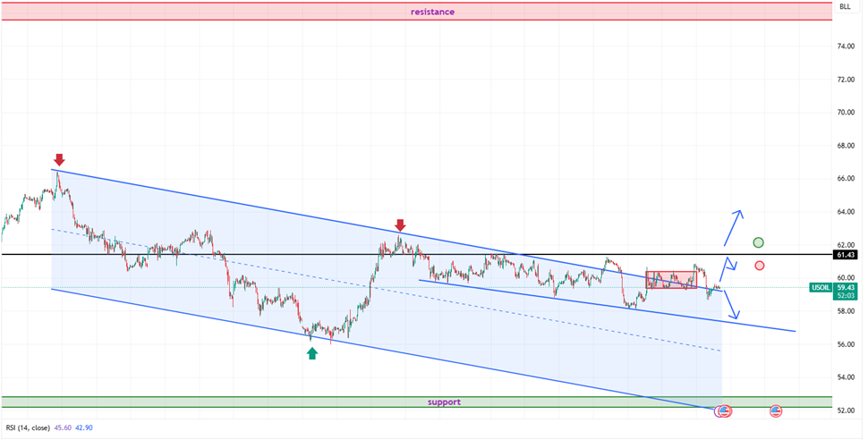Select the lowest downward blue projection arrow
Viewport: 868px width, 440px height.
point(732,304)
